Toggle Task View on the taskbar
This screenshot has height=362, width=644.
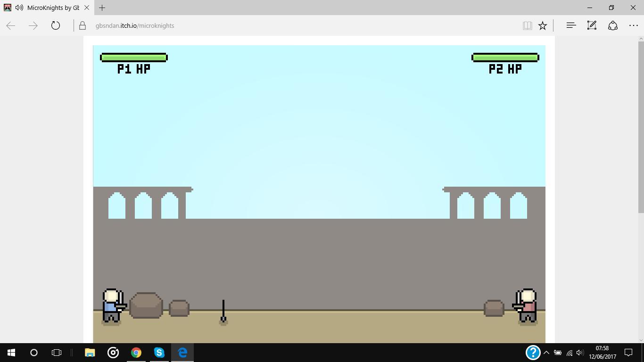(x=57, y=353)
